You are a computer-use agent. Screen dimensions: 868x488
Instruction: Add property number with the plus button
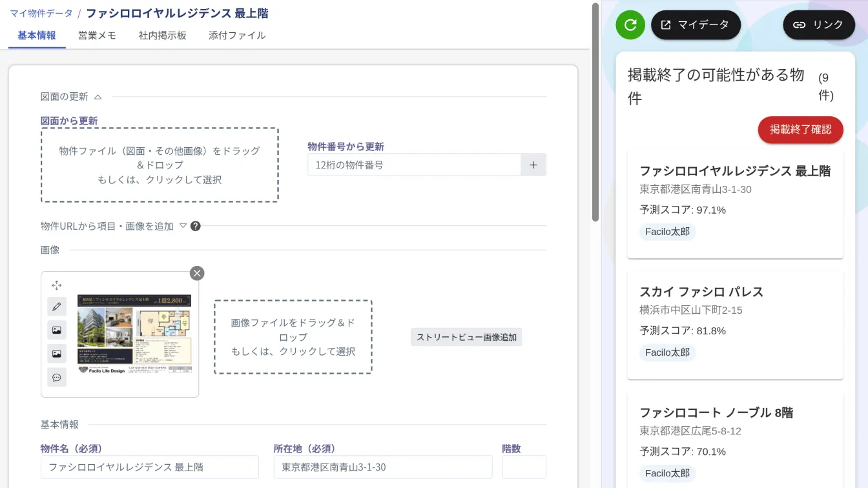pyautogui.click(x=533, y=165)
